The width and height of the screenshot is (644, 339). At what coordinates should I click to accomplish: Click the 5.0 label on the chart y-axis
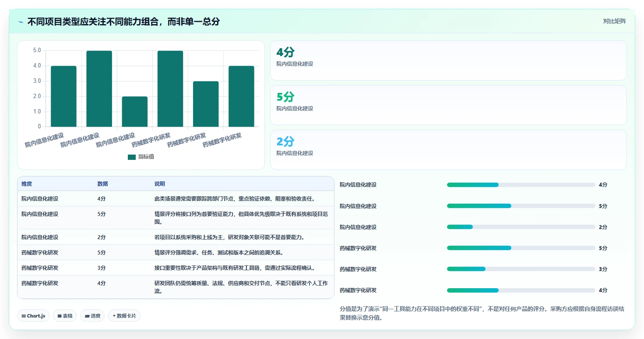click(37, 50)
